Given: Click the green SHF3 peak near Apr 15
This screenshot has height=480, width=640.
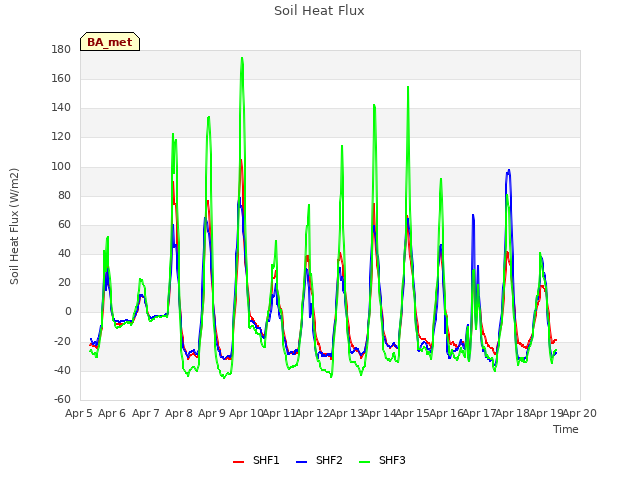Looking at the screenshot, I should (408, 87).
